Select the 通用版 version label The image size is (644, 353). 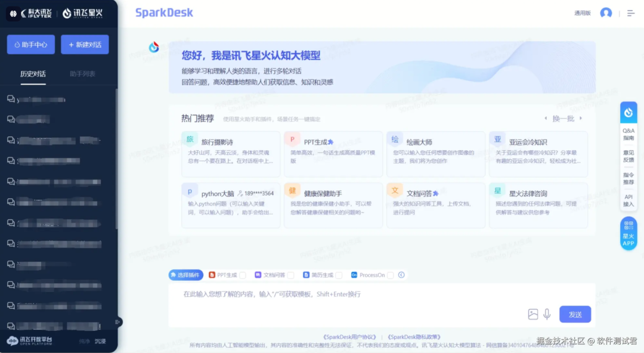click(x=583, y=13)
